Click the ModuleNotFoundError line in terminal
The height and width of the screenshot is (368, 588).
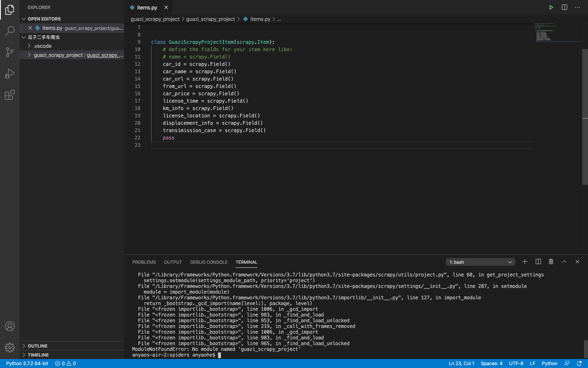(216, 349)
